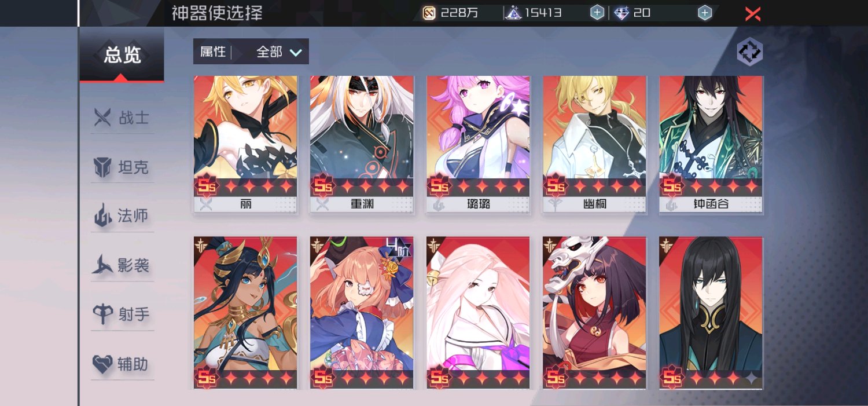
Task: Select the 影袭 assassin class filter
Action: (122, 266)
